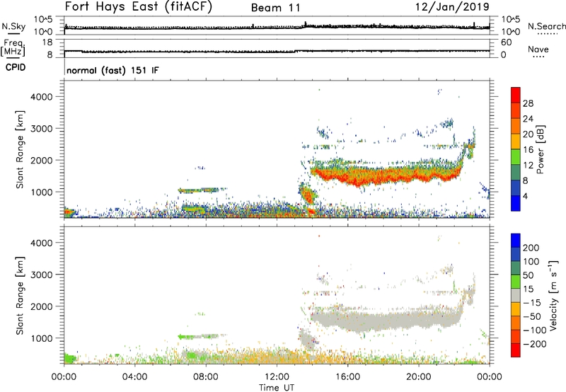Click the '16:00' time tick label
This screenshot has width=566, height=392.
(x=347, y=377)
